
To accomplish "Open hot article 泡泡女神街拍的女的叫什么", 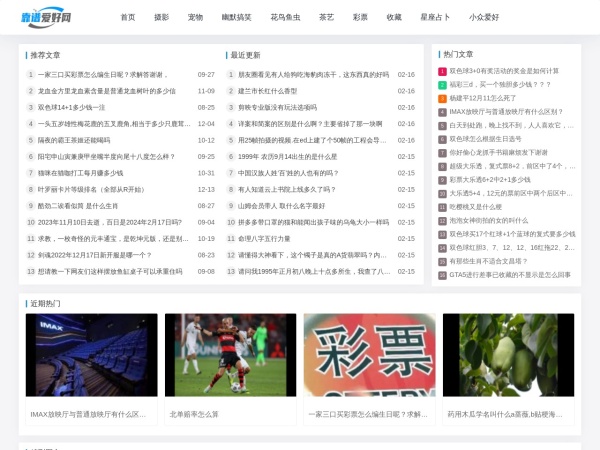I will pyautogui.click(x=489, y=221).
